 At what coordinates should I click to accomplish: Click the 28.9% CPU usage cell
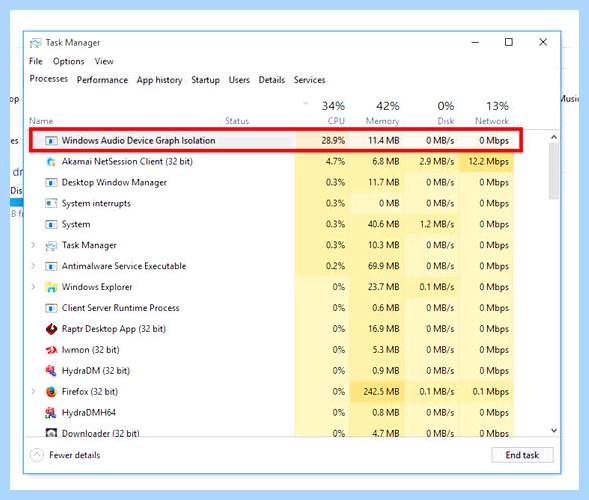tap(323, 140)
